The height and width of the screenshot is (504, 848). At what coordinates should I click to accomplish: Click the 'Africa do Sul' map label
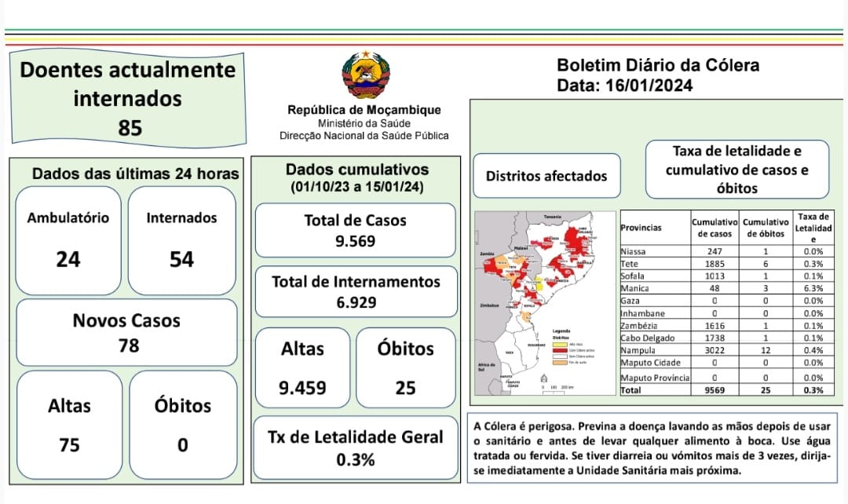(487, 367)
